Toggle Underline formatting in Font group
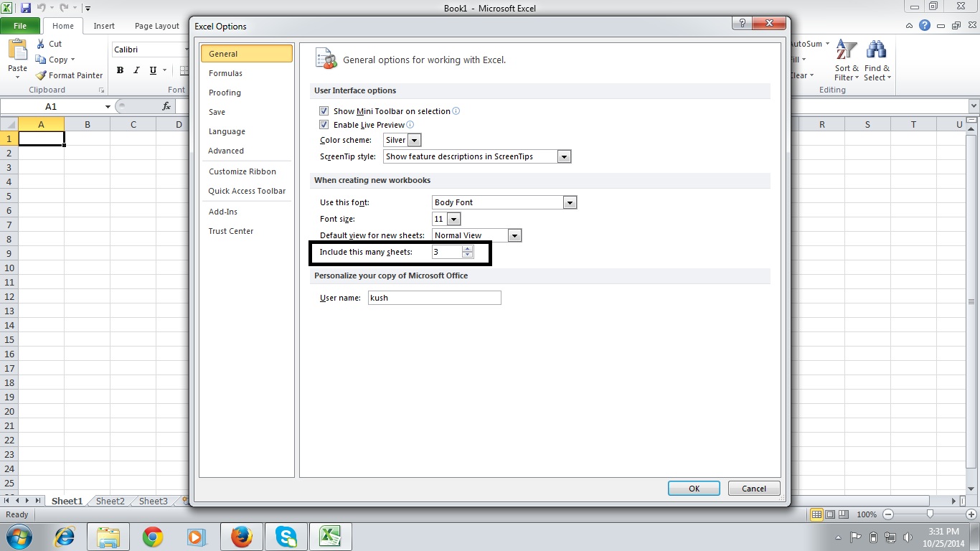The image size is (980, 551). point(153,70)
